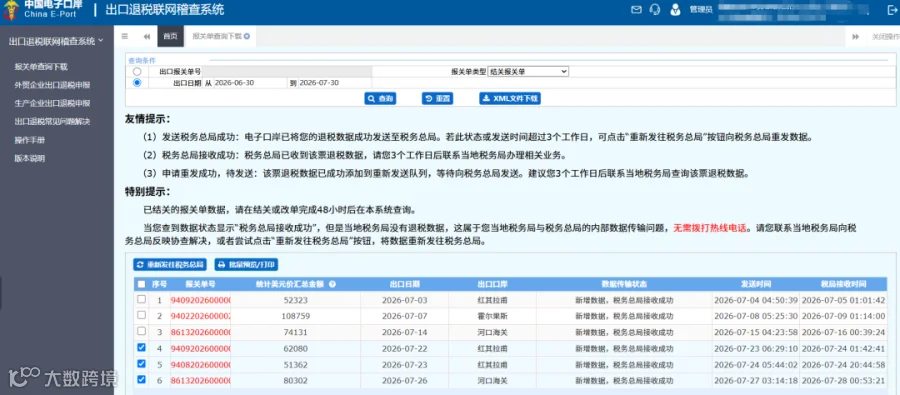Check the checkbox for row 1

pyautogui.click(x=142, y=300)
